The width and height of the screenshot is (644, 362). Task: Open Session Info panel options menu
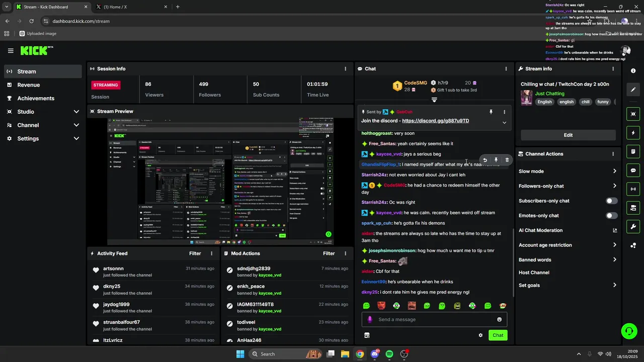click(345, 69)
